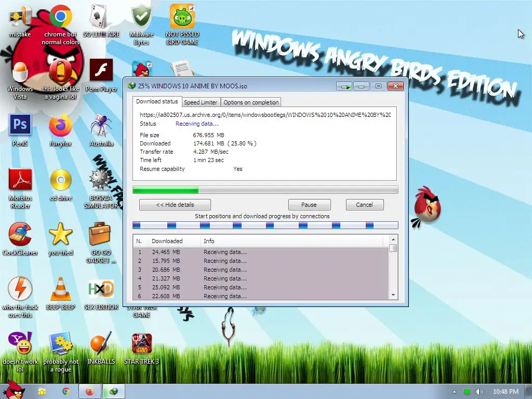
Task: Click the green arrow title bar button
Action: coord(344,86)
